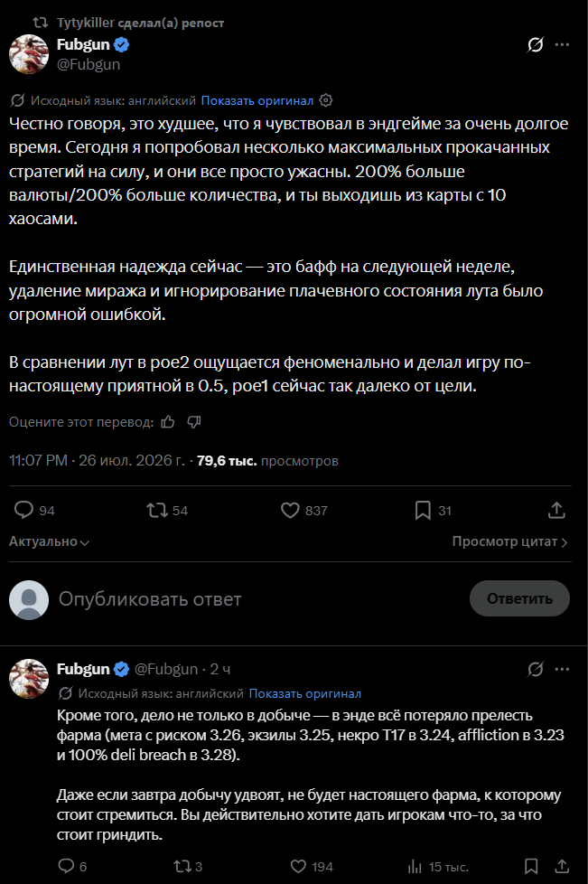Screen dimensions: 588x884
Task: Click reply icon with 94 comments
Action: (x=23, y=510)
